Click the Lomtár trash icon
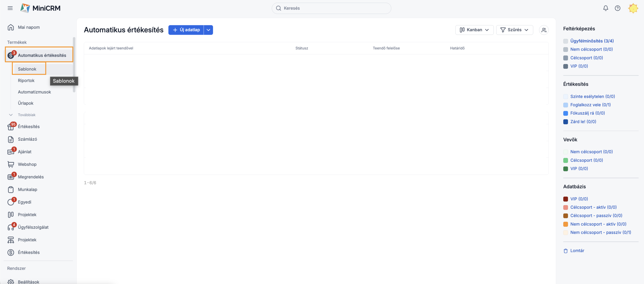The image size is (644, 284). (x=566, y=251)
